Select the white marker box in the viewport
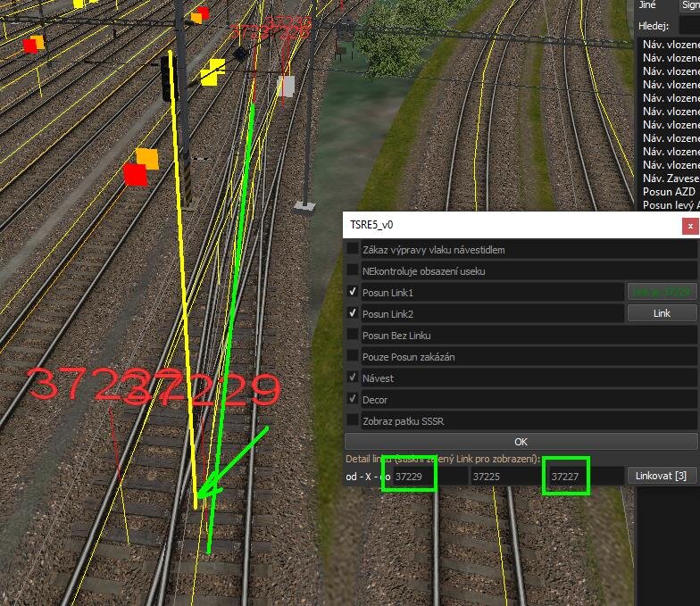The width and height of the screenshot is (700, 606). click(286, 86)
